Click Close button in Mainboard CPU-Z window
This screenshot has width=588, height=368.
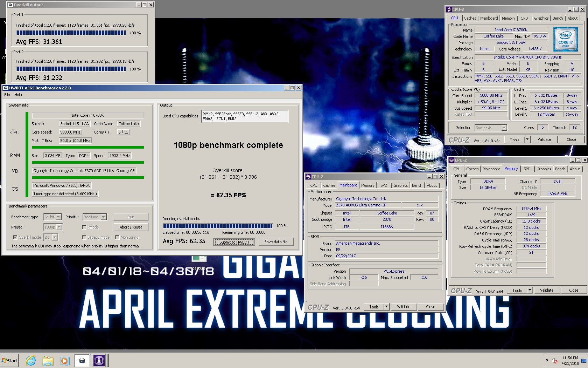point(430,307)
